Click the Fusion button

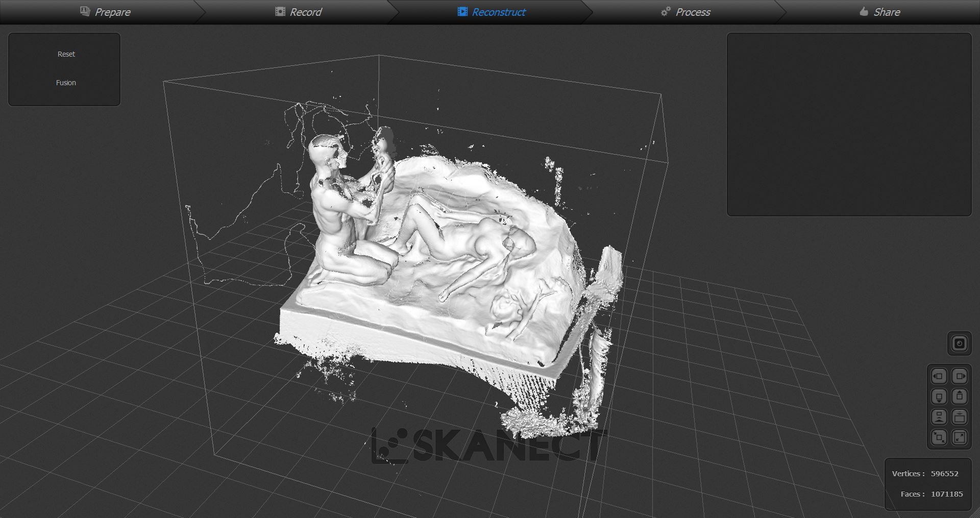(66, 83)
